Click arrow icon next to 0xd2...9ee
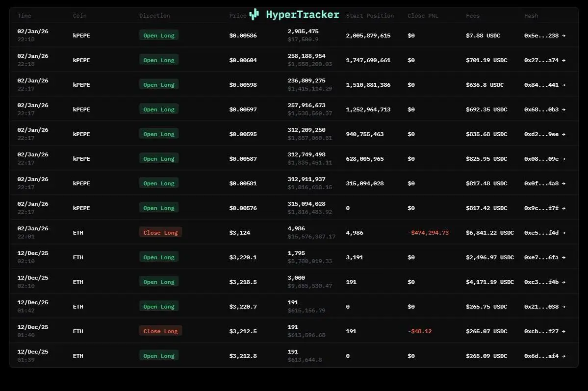 563,134
